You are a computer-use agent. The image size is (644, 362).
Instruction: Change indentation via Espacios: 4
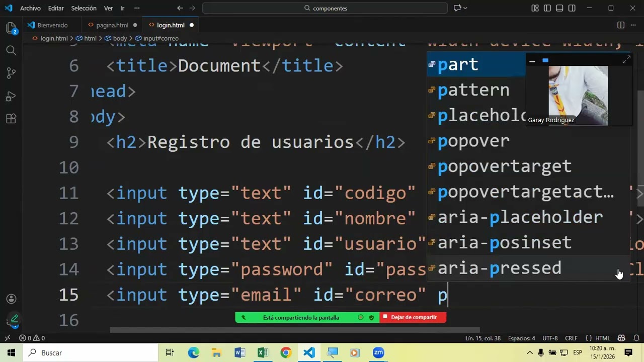(x=521, y=338)
